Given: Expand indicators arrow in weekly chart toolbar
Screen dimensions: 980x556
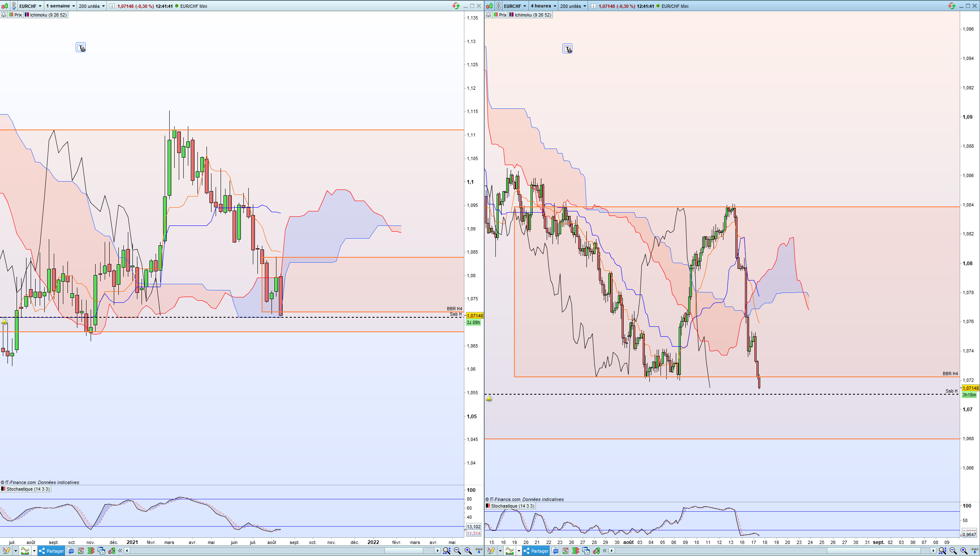Looking at the screenshot, I should pyautogui.click(x=34, y=551).
